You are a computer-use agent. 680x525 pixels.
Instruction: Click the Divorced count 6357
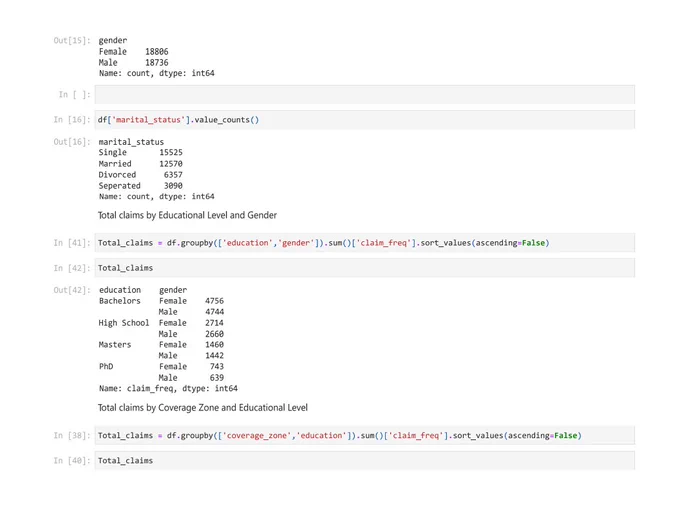[173, 175]
